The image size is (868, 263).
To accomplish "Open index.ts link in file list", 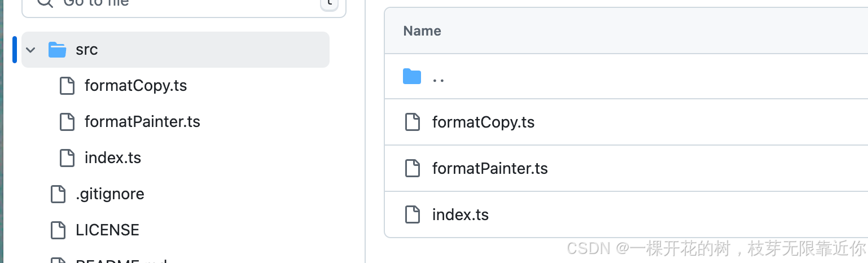I will [461, 215].
